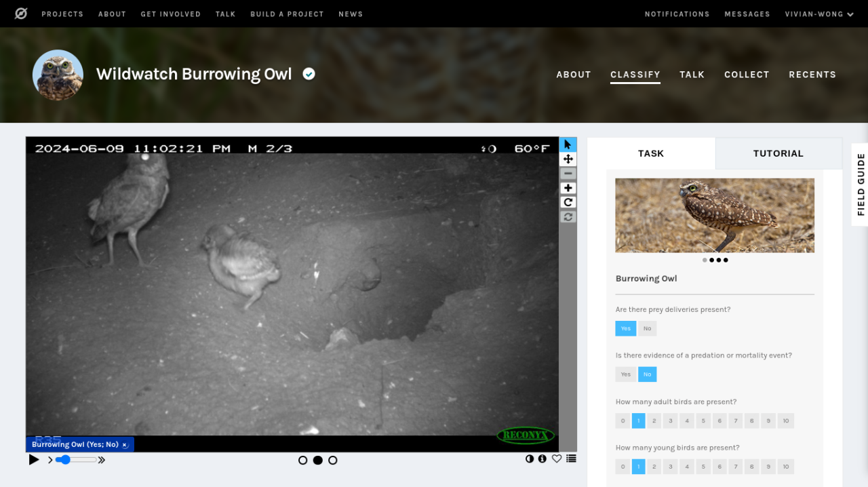Show the second frame of the sequence
Viewport: 868px width, 487px height.
(318, 461)
